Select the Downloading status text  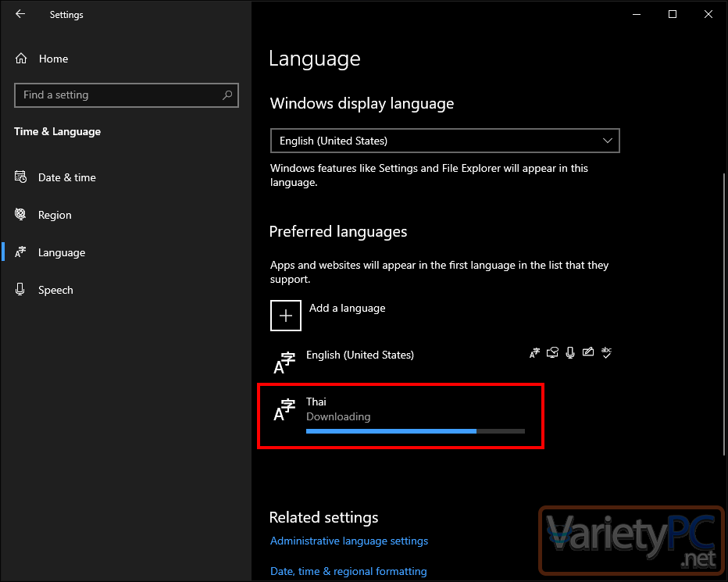[x=338, y=416]
